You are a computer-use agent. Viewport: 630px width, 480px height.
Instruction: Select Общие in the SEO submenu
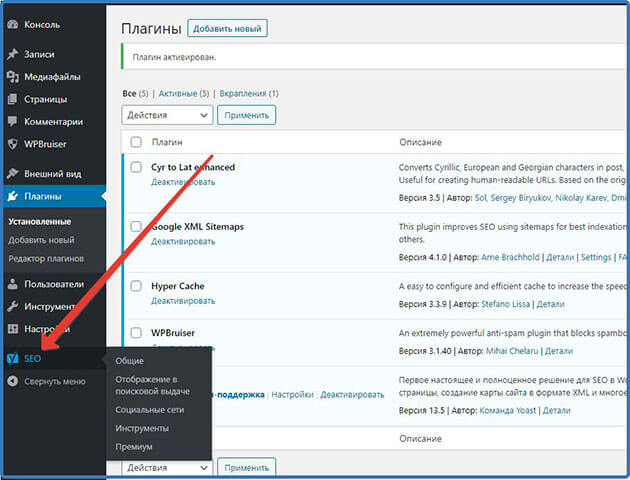pyautogui.click(x=129, y=361)
